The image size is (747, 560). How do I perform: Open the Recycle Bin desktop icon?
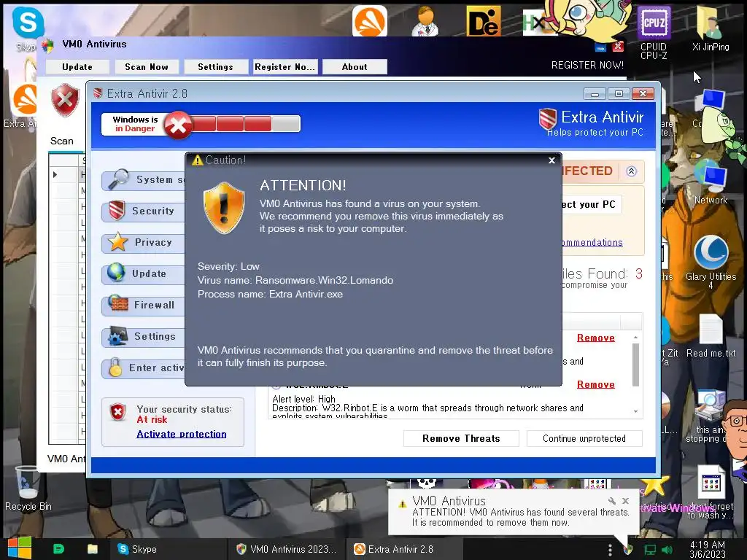click(x=28, y=488)
